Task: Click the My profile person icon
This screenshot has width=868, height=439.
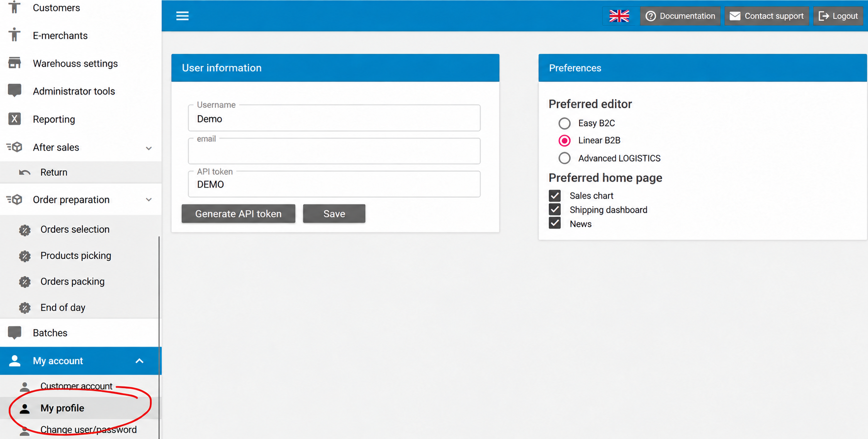Action: coord(25,408)
